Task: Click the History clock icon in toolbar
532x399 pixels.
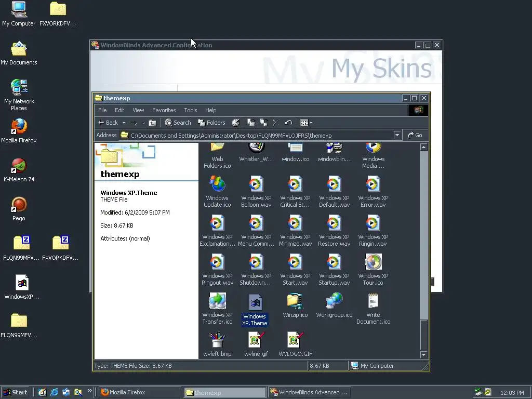Action: (x=236, y=123)
